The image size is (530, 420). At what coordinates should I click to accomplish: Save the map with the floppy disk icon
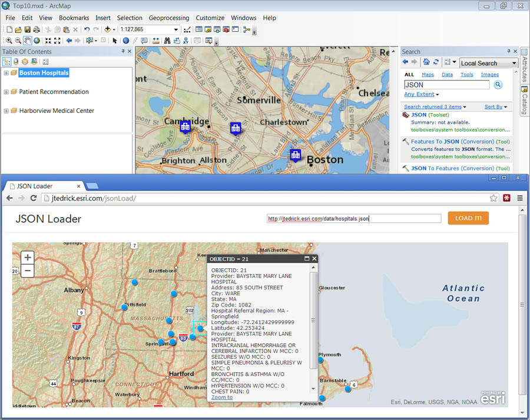[27, 30]
